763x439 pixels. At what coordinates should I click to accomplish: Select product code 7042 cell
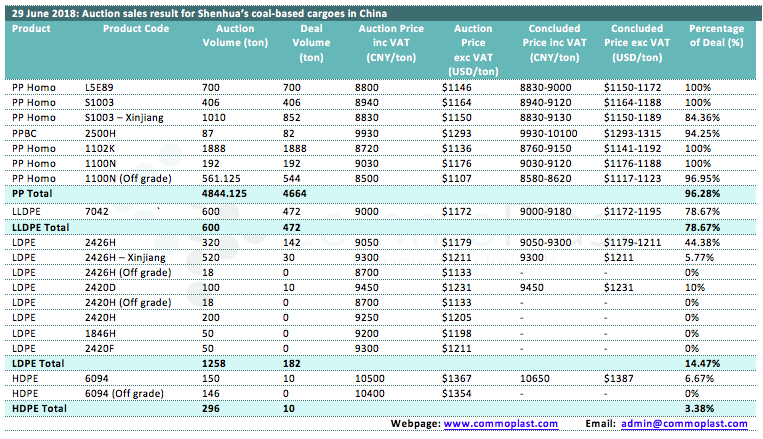(97, 212)
